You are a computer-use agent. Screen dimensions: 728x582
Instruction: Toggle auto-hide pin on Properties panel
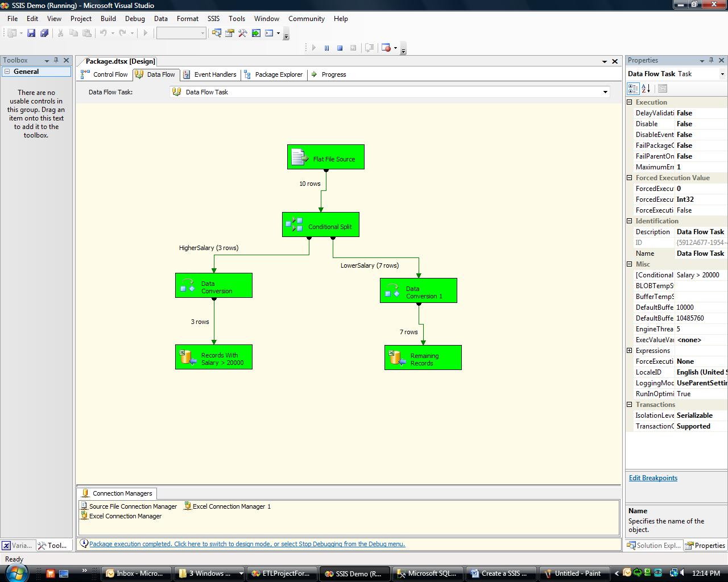712,60
